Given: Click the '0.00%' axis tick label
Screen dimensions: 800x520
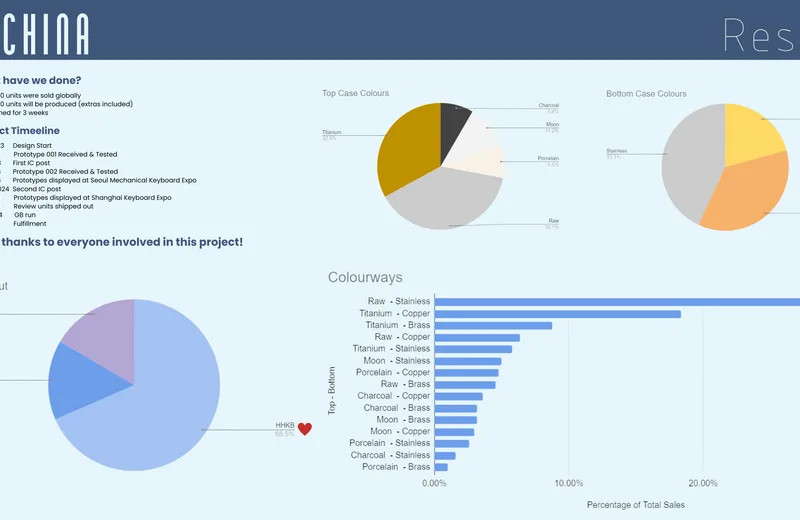Looking at the screenshot, I should 434,483.
